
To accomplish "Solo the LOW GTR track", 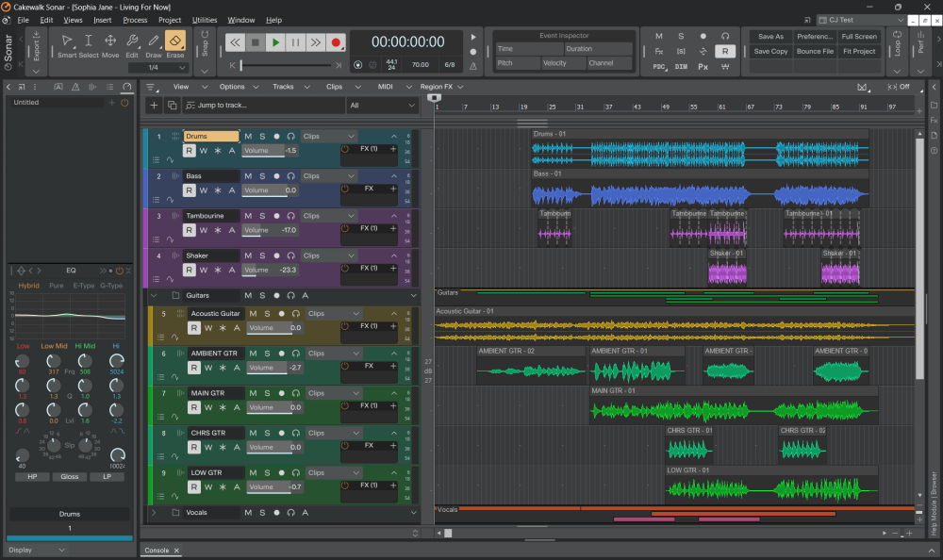I will tap(267, 472).
